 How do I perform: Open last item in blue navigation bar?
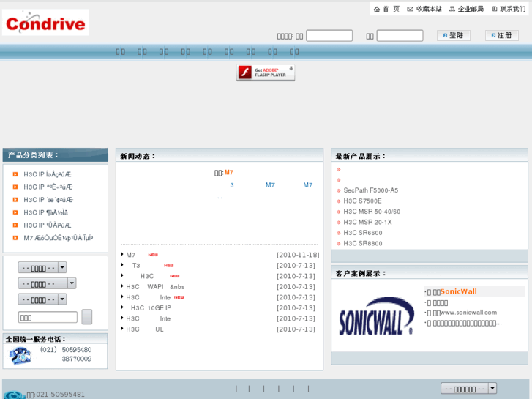point(294,52)
